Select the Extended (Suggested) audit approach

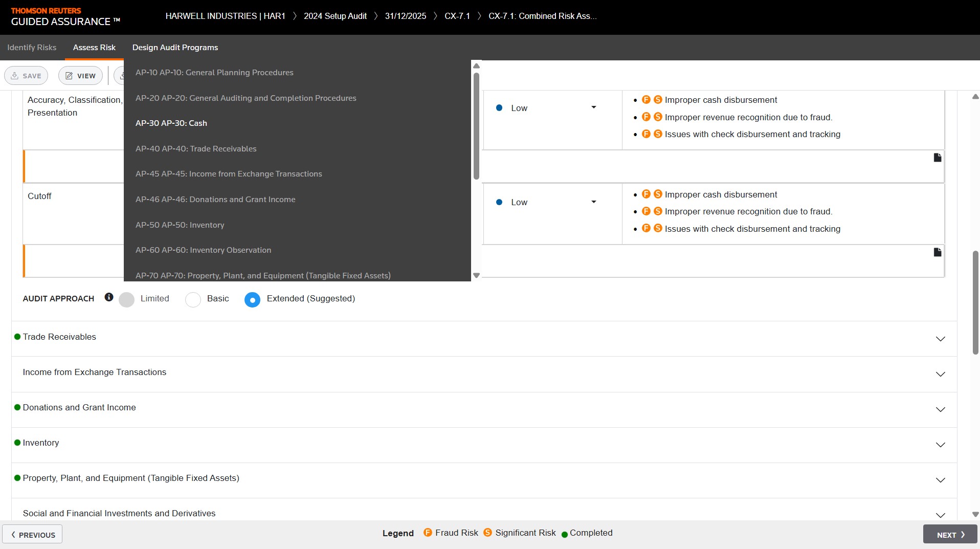pyautogui.click(x=252, y=300)
